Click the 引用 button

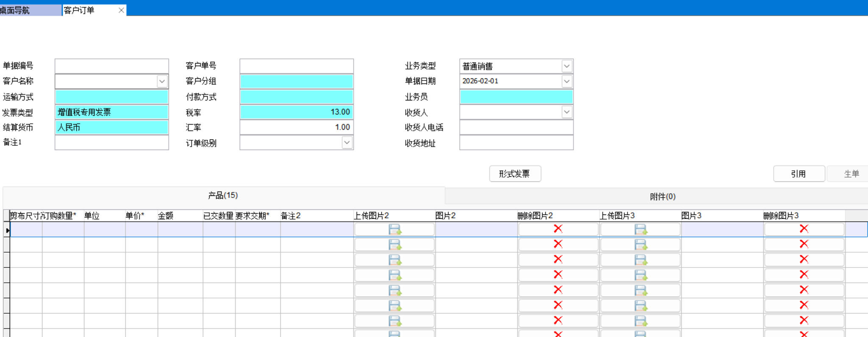click(799, 174)
